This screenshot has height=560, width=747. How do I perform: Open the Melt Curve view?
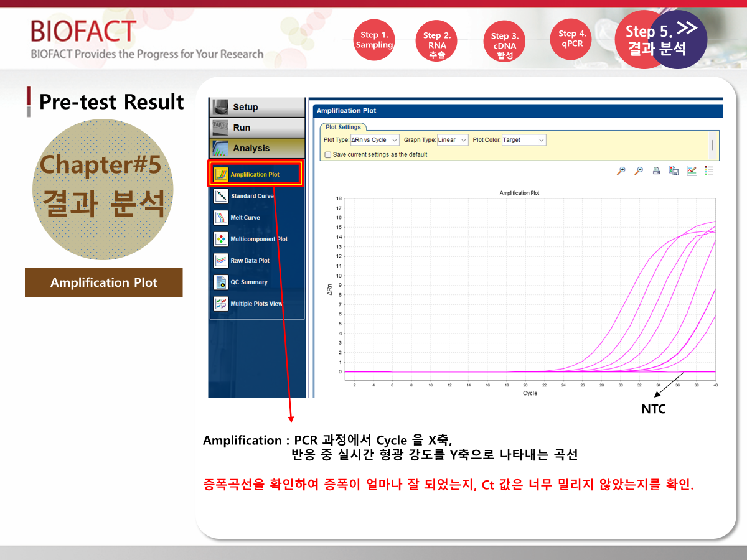(x=245, y=218)
